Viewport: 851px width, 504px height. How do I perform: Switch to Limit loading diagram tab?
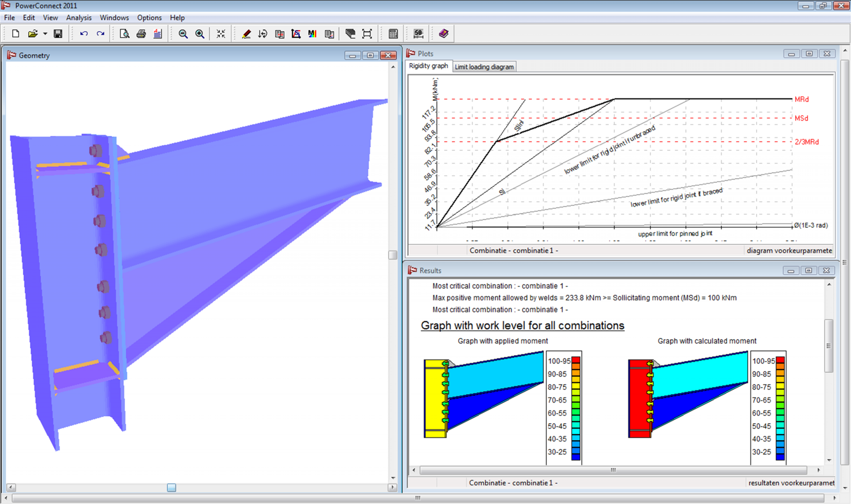click(x=484, y=67)
